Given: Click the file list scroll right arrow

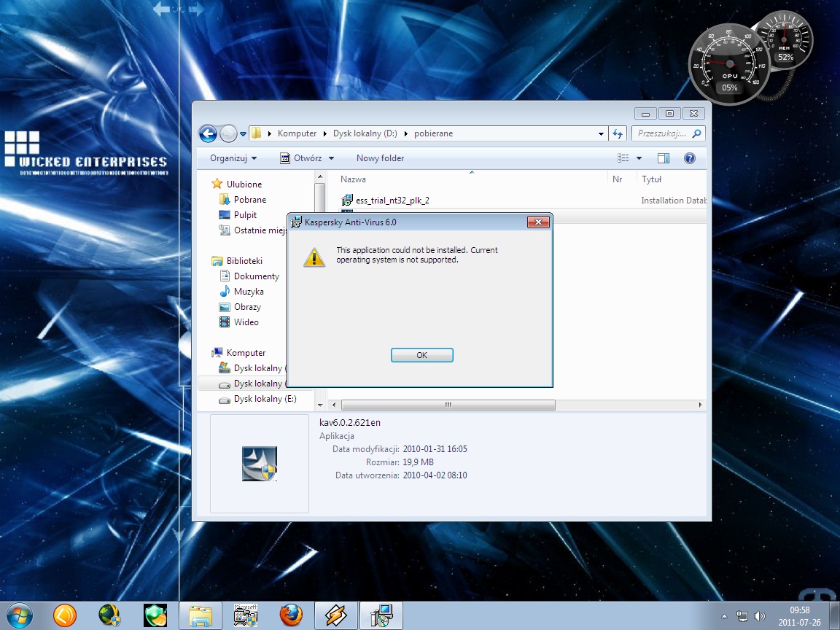Looking at the screenshot, I should click(700, 405).
